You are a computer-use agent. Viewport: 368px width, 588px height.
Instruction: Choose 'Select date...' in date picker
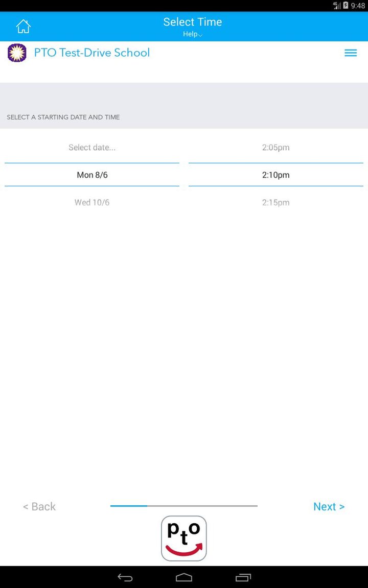pos(92,148)
